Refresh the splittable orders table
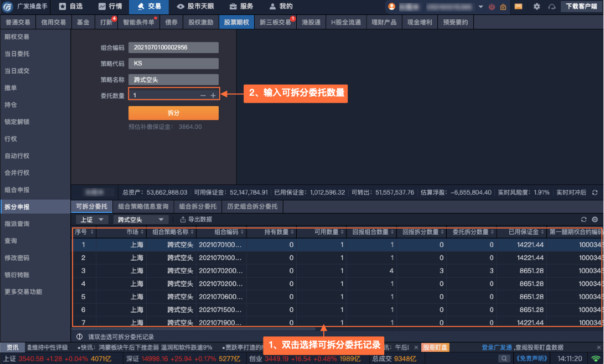Viewport: 604px width, 364px height. 584,219
